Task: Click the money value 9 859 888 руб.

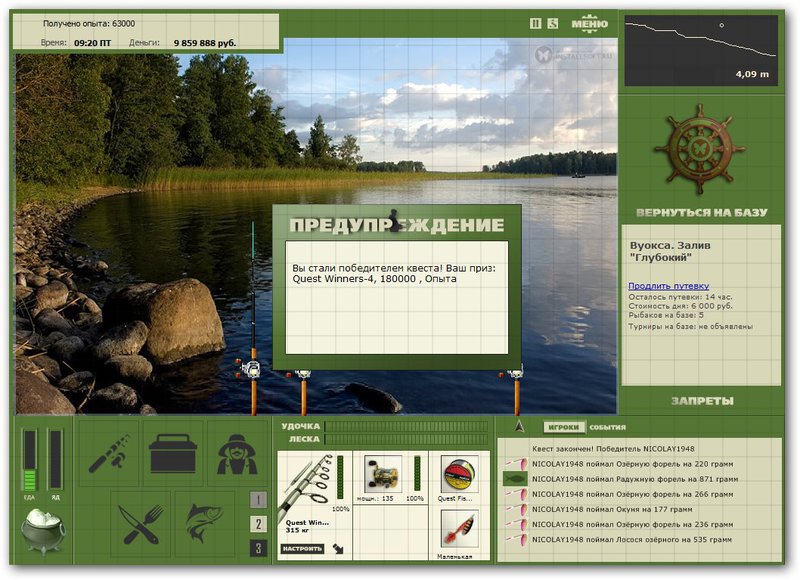Action: (205, 43)
